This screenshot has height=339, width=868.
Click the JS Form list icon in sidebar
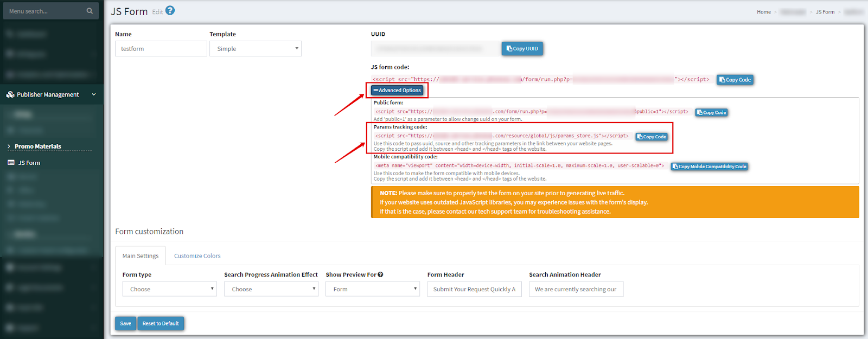(11, 163)
